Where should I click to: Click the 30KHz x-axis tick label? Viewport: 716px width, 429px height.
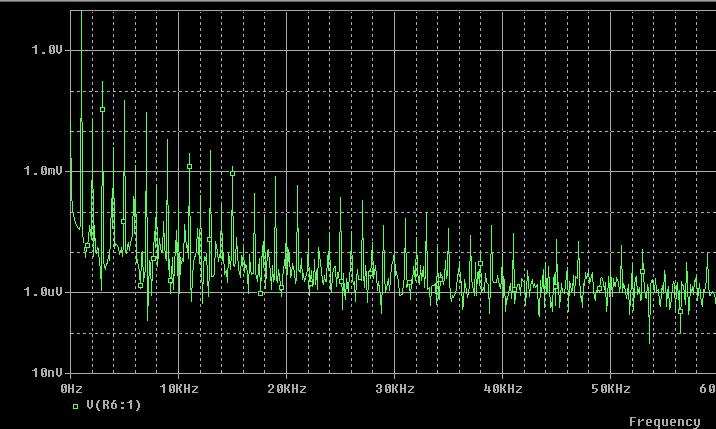point(395,388)
